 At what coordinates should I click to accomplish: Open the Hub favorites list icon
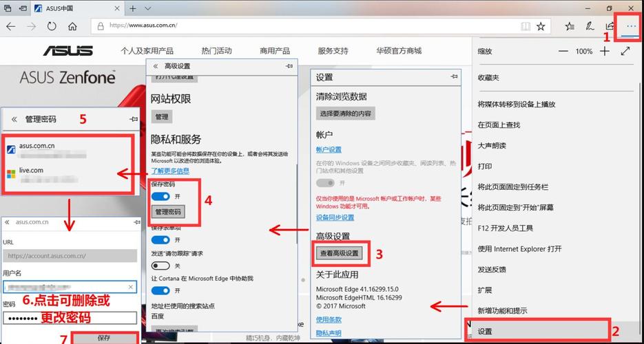(570, 27)
